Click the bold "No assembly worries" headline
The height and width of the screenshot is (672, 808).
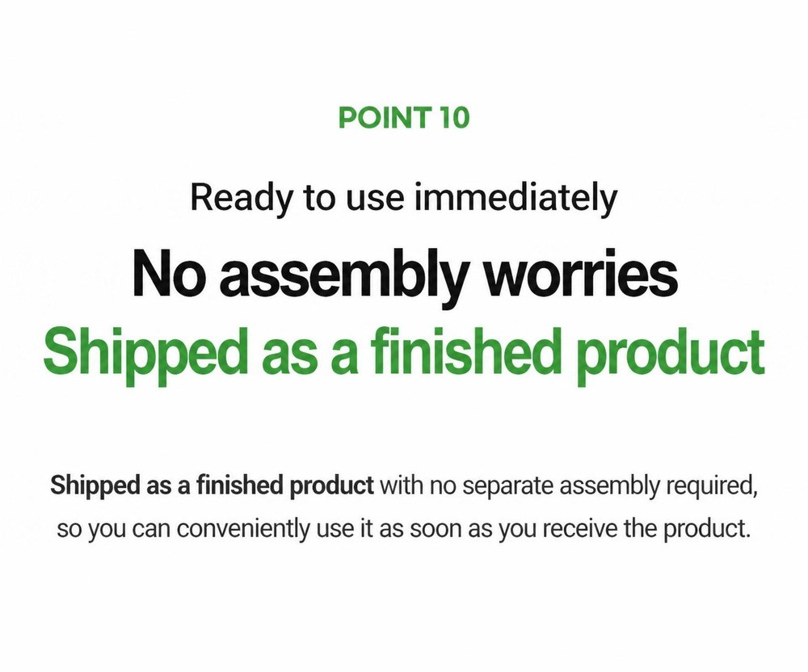pyautogui.click(x=405, y=275)
